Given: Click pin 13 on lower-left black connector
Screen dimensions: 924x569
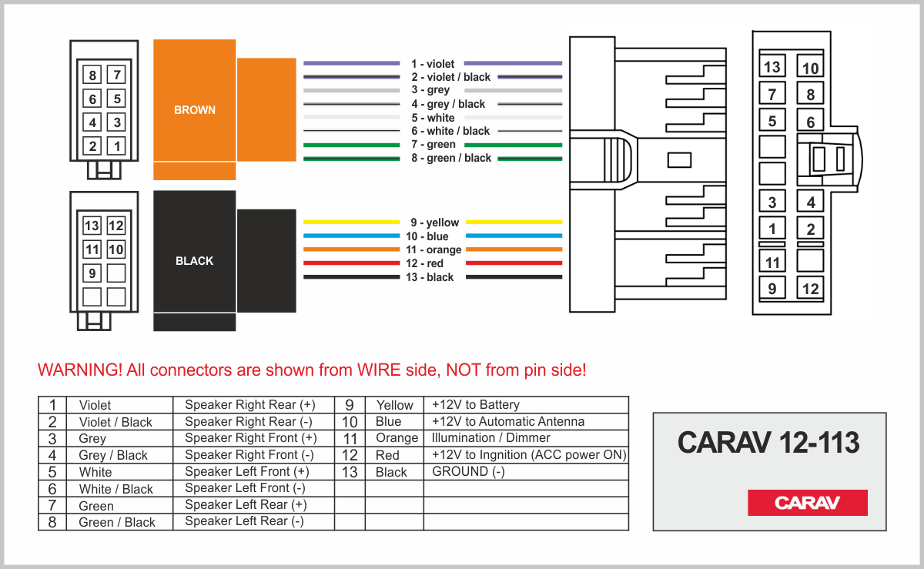Looking at the screenshot, I should tap(92, 226).
